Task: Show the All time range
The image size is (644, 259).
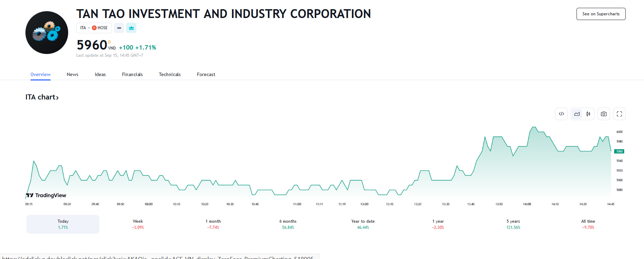Action: click(x=588, y=224)
